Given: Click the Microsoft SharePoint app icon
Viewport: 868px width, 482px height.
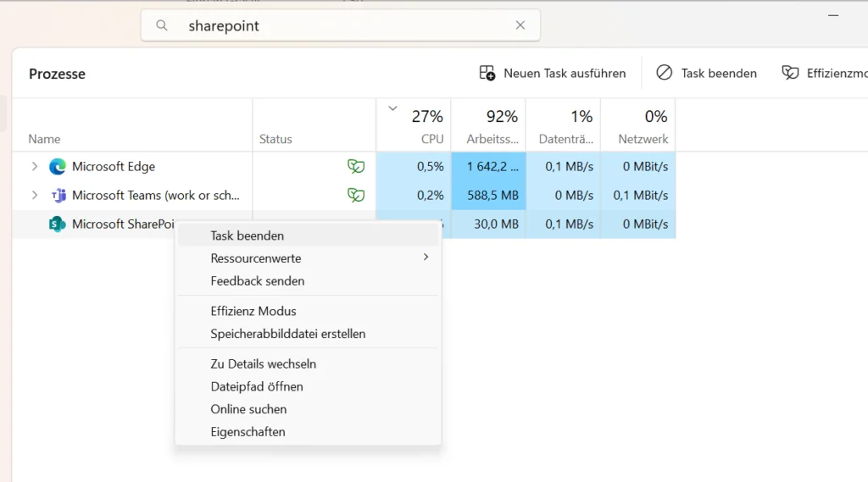Looking at the screenshot, I should point(58,224).
